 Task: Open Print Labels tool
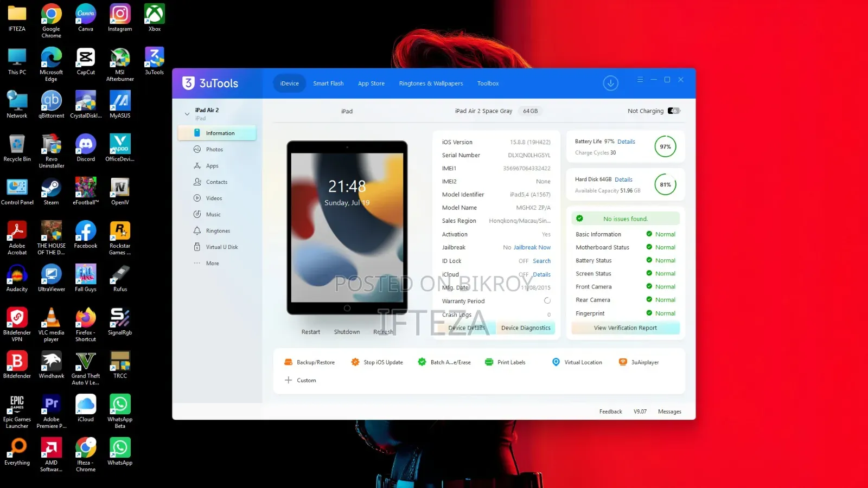(505, 362)
